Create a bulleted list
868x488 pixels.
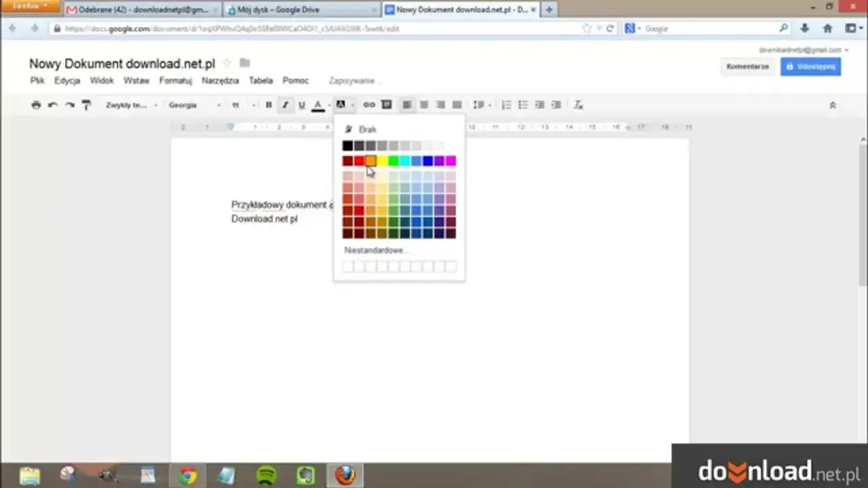click(523, 105)
